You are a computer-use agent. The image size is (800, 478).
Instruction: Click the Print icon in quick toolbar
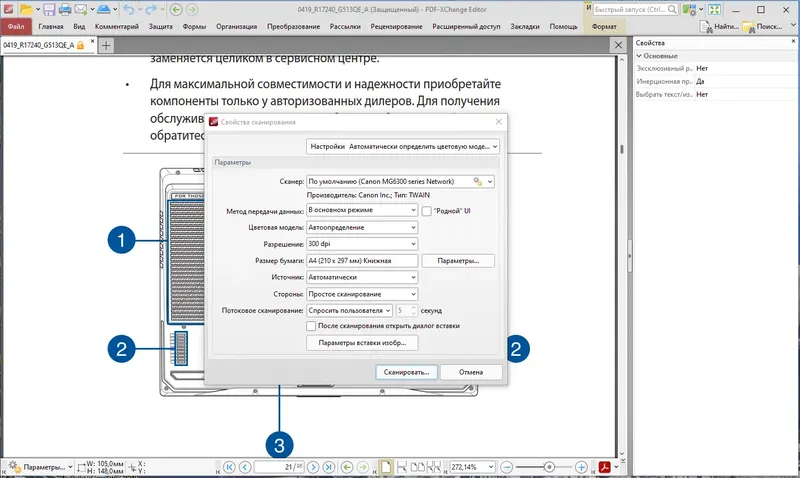[x=65, y=9]
